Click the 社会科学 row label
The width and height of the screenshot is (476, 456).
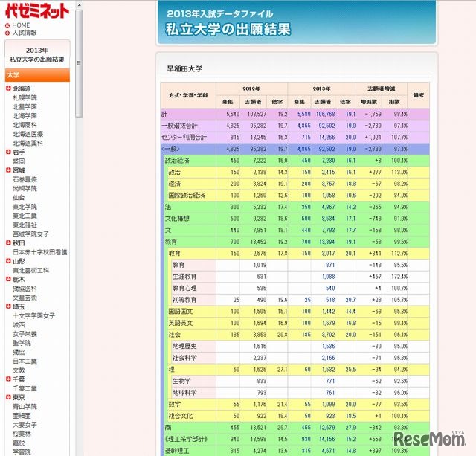pyautogui.click(x=184, y=358)
